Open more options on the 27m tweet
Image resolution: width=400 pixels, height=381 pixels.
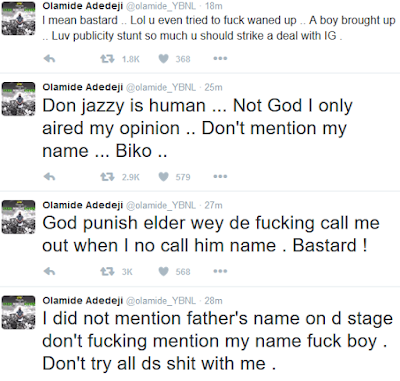tap(220, 271)
